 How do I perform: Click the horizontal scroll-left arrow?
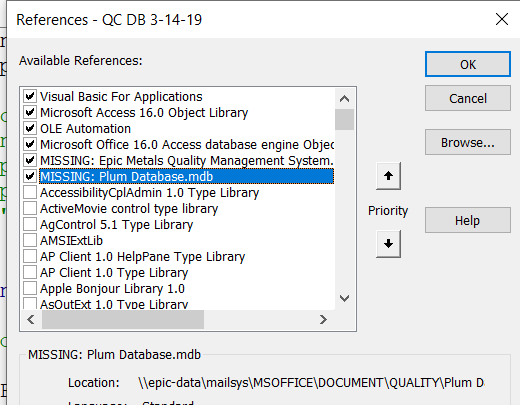tap(31, 319)
